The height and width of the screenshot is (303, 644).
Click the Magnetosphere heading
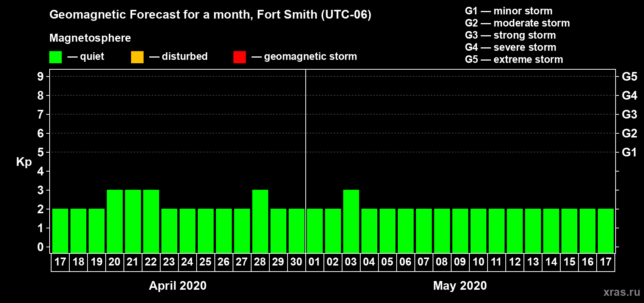pyautogui.click(x=90, y=38)
